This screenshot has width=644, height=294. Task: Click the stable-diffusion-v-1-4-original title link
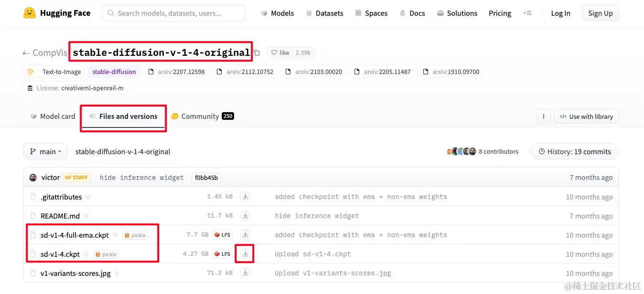(161, 52)
